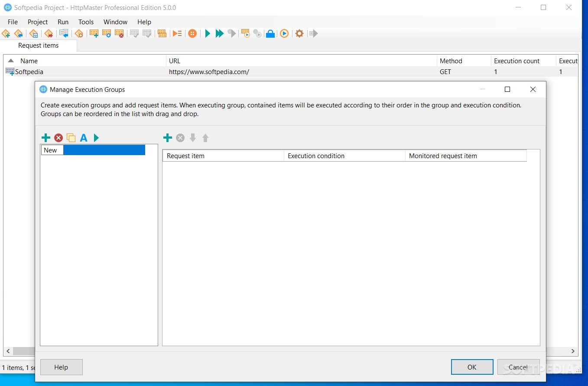The width and height of the screenshot is (588, 386).
Task: Open the Help menu
Action: tap(144, 22)
